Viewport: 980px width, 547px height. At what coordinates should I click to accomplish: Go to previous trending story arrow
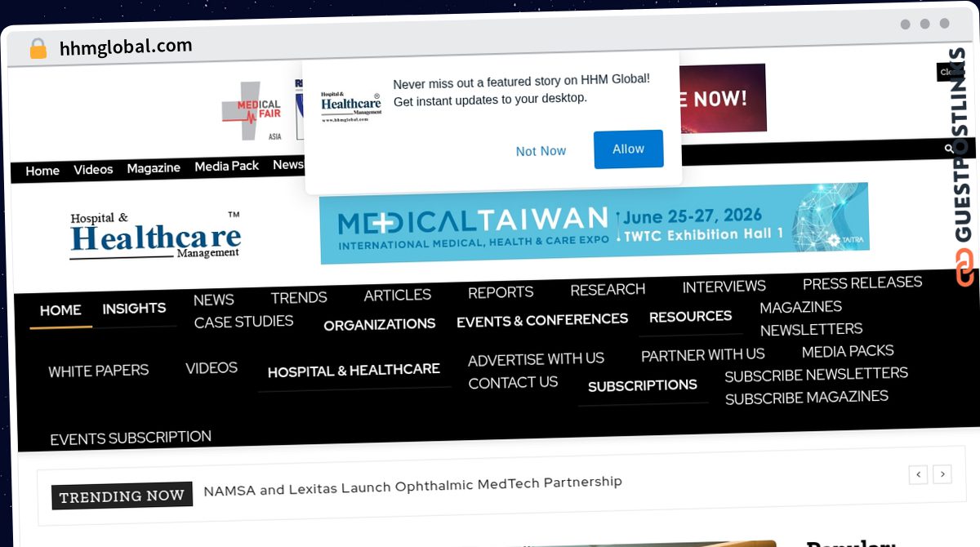(918, 474)
